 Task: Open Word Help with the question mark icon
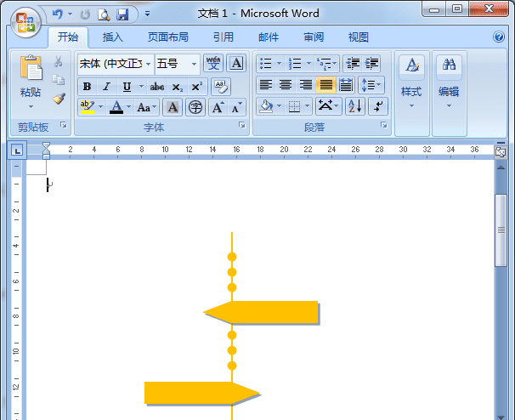(x=499, y=37)
